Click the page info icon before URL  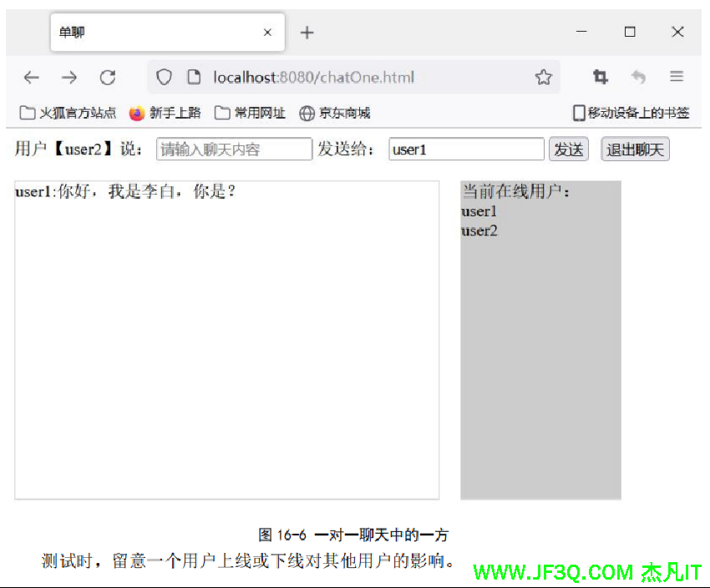coord(193,78)
